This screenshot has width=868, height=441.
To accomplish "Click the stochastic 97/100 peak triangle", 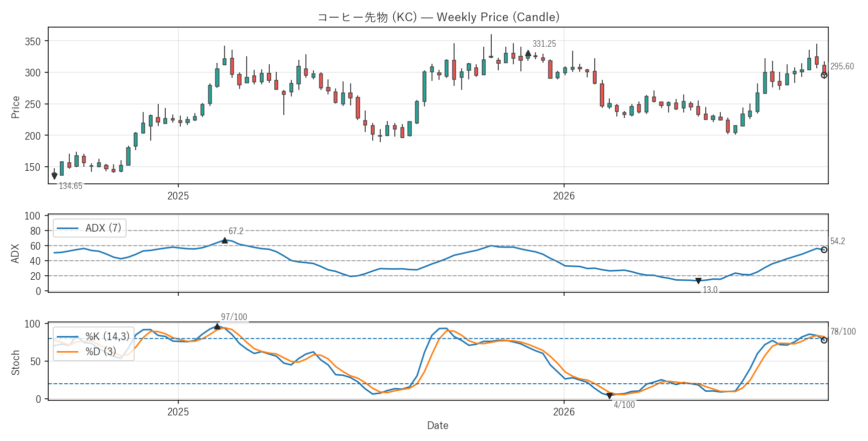I will 217,326.
